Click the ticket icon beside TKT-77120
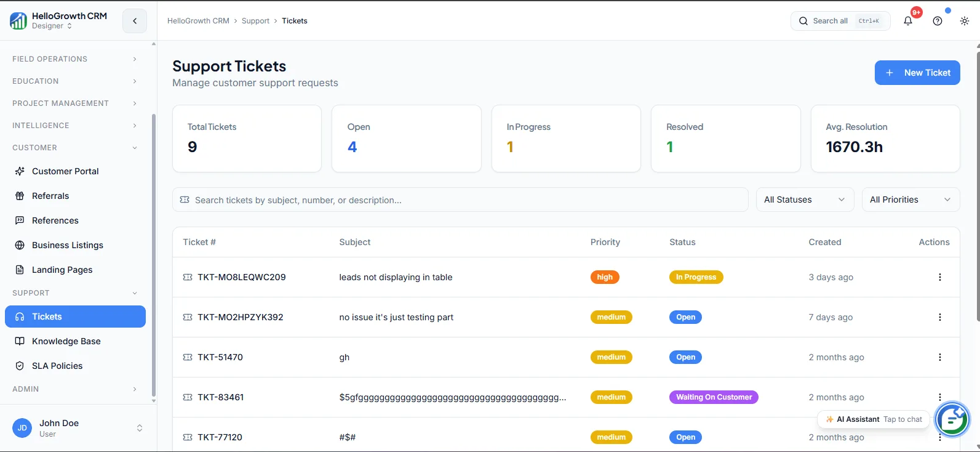This screenshot has height=452, width=980. point(188,437)
